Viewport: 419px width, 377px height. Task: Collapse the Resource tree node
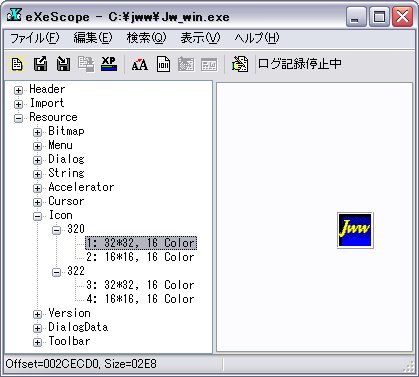pos(18,118)
